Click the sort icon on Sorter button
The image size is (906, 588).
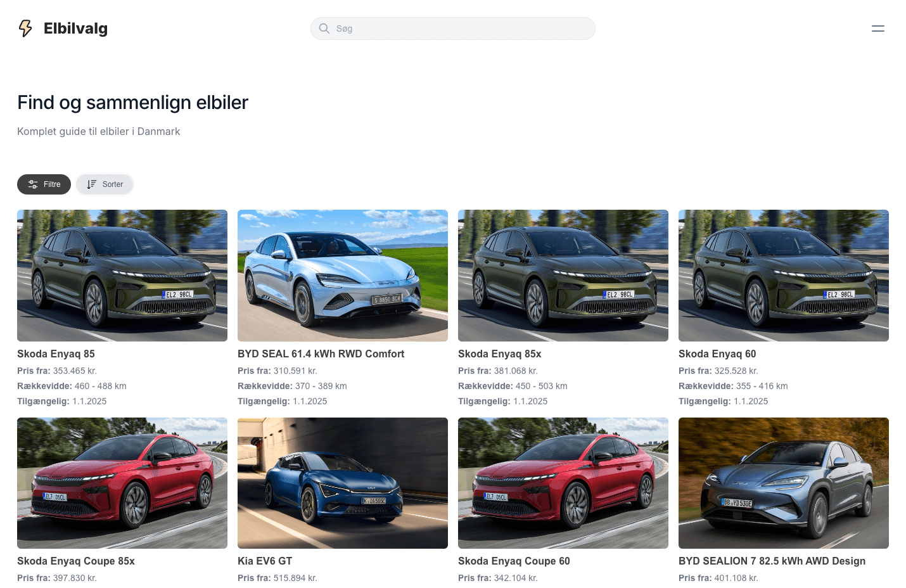pyautogui.click(x=92, y=184)
